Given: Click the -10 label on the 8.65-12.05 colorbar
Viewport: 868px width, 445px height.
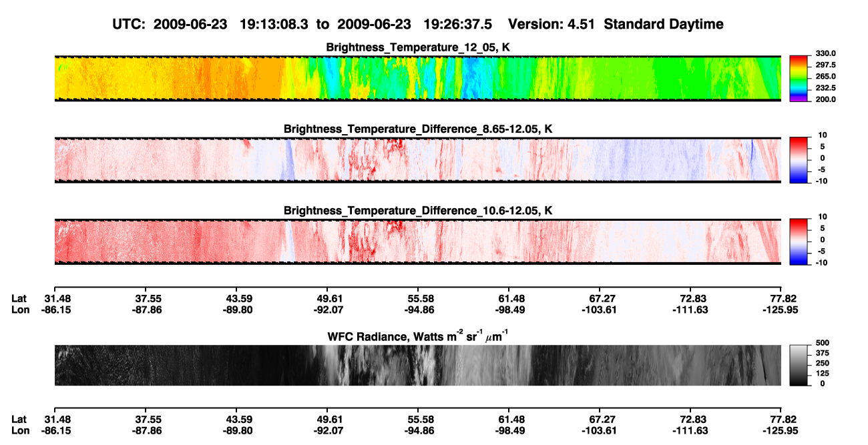Looking at the screenshot, I should click(x=822, y=181).
